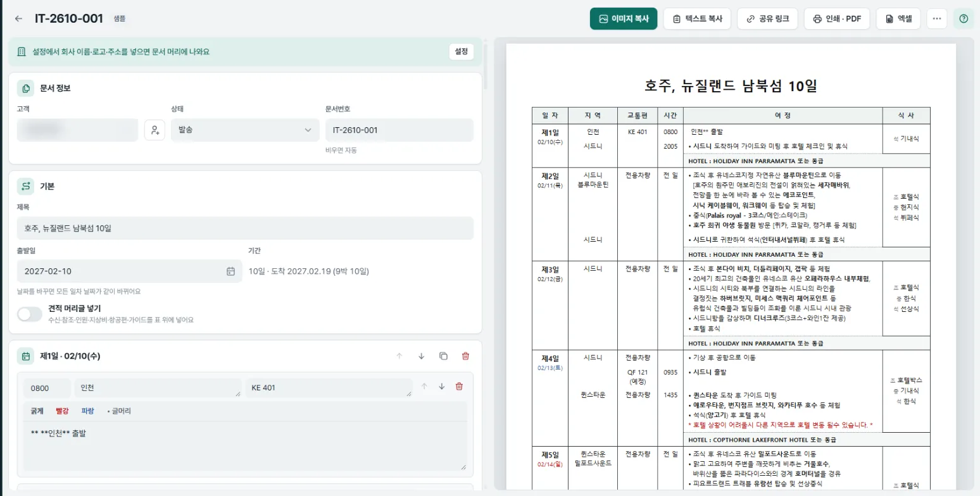Click the 텍스트 복사 button
The height and width of the screenshot is (496, 980).
point(697,19)
